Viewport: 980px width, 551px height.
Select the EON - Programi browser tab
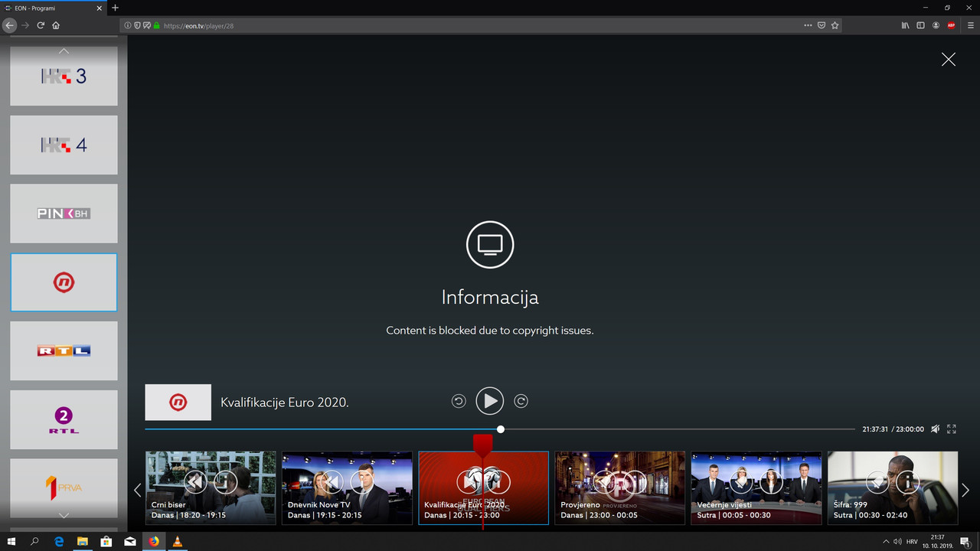(x=54, y=8)
